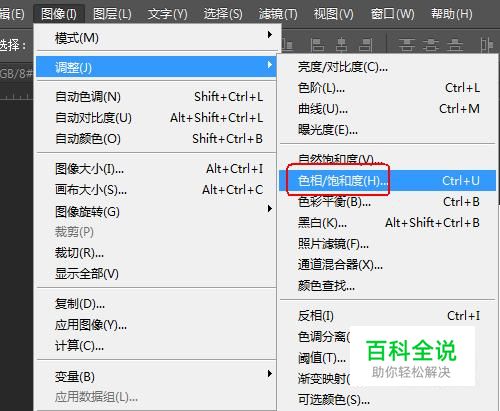Image resolution: width=500 pixels, height=411 pixels.
Task: Click the Align horizontal centers icon
Action: point(341,45)
